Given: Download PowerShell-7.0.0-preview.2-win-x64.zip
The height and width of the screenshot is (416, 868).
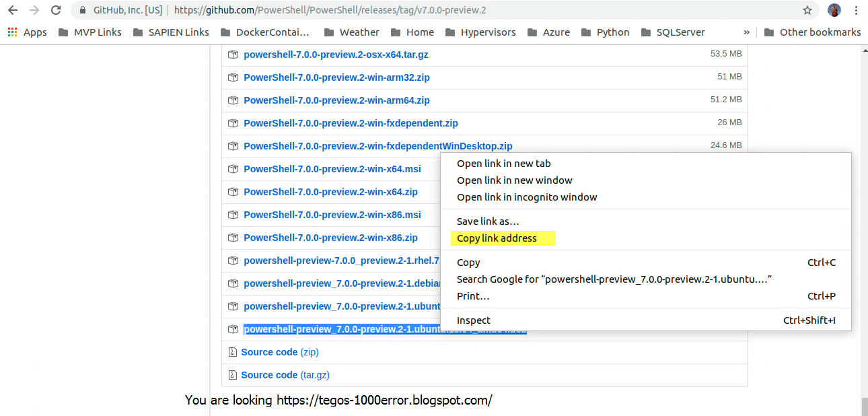Looking at the screenshot, I should (x=330, y=192).
